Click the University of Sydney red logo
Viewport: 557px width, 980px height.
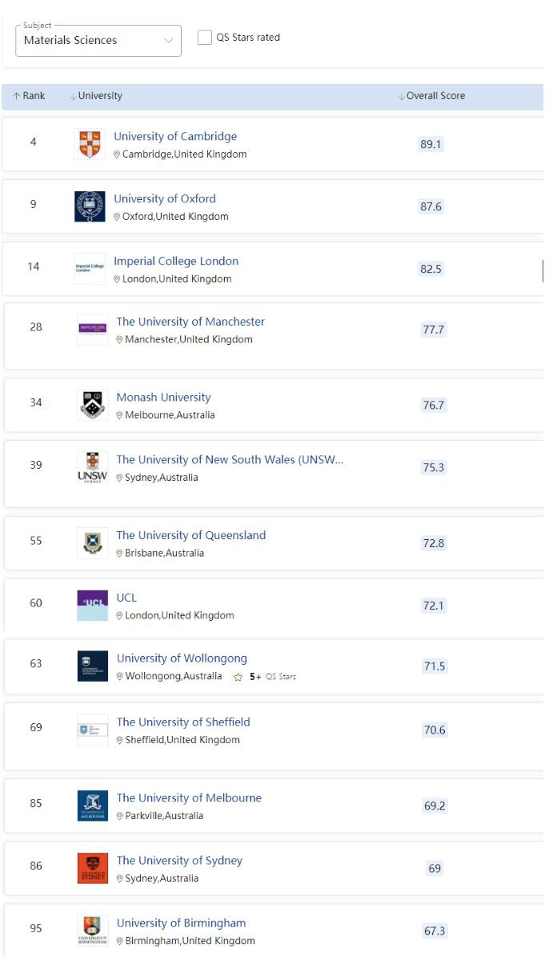point(92,868)
